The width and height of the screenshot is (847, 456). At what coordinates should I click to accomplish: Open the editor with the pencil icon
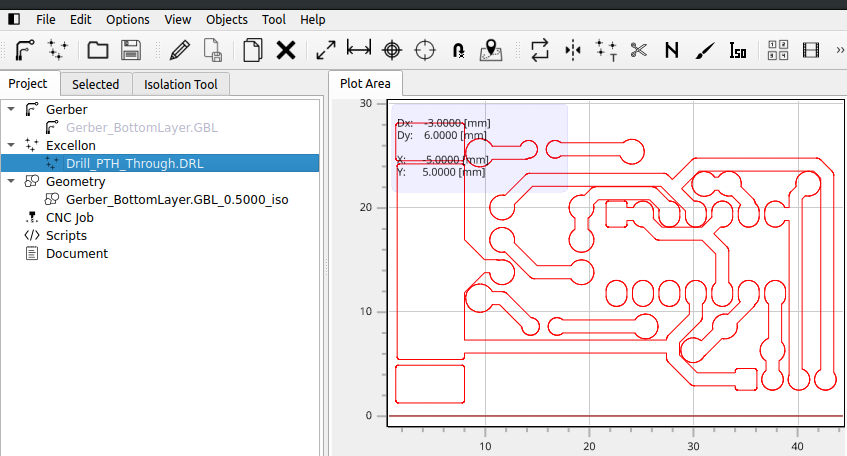click(179, 50)
